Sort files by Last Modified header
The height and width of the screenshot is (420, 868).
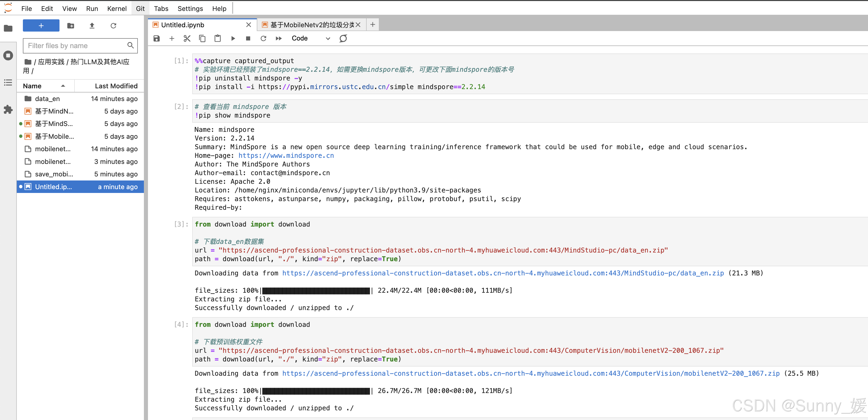click(x=110, y=86)
